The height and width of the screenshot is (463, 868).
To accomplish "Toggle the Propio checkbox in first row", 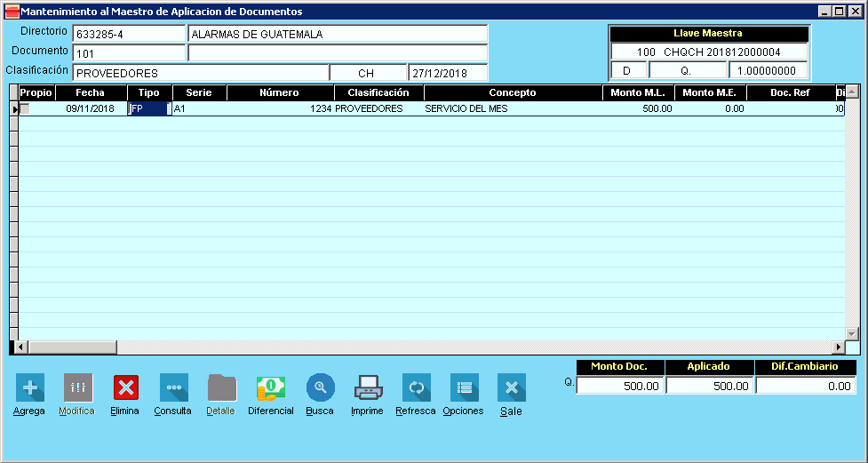I will (x=26, y=108).
